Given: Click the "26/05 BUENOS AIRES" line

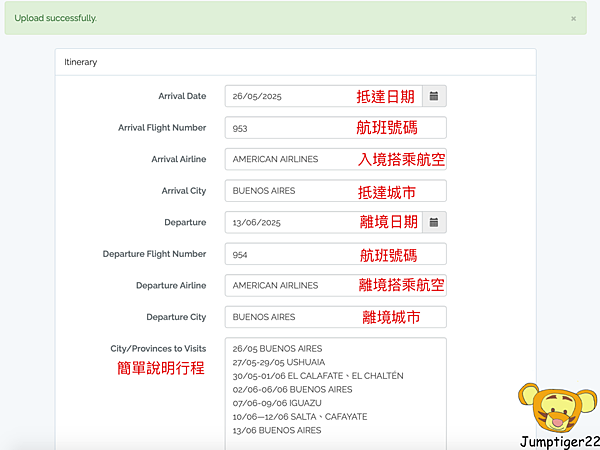Looking at the screenshot, I should (277, 349).
